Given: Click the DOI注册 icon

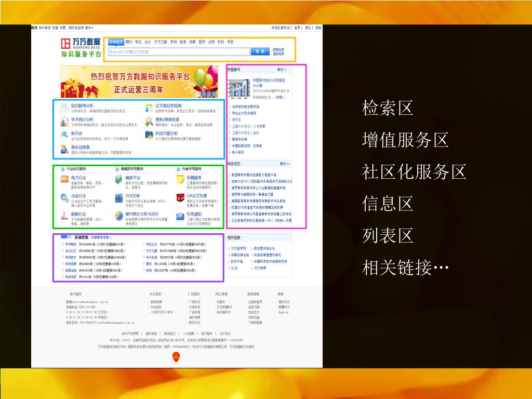Looking at the screenshot, I should pos(119,198).
